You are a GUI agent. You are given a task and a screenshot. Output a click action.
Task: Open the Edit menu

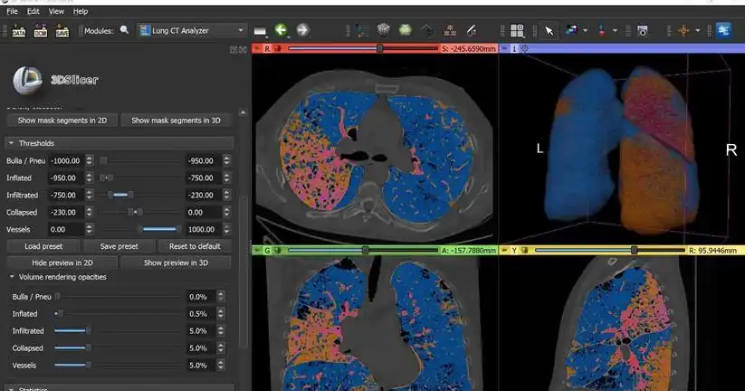point(33,11)
